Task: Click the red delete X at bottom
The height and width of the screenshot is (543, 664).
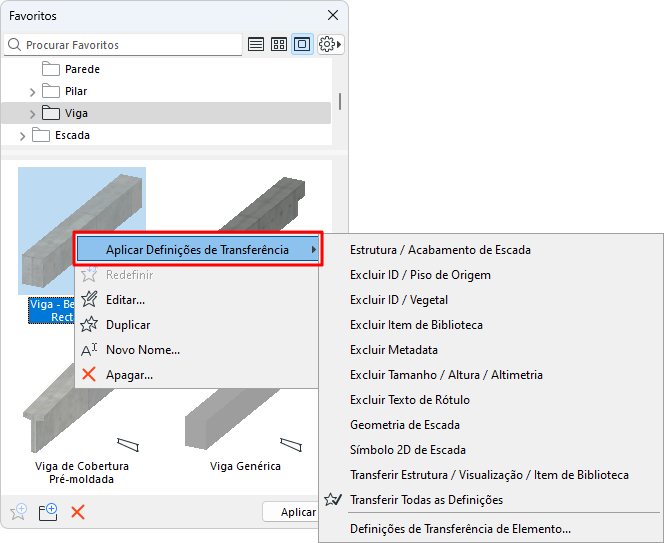Action: 78,512
